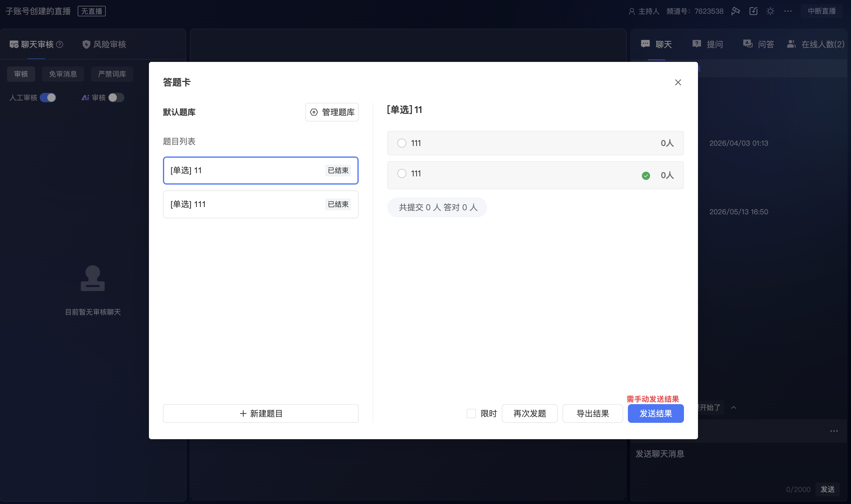Image resolution: width=851 pixels, height=504 pixels.
Task: Click the 中断直播 button
Action: (x=822, y=11)
